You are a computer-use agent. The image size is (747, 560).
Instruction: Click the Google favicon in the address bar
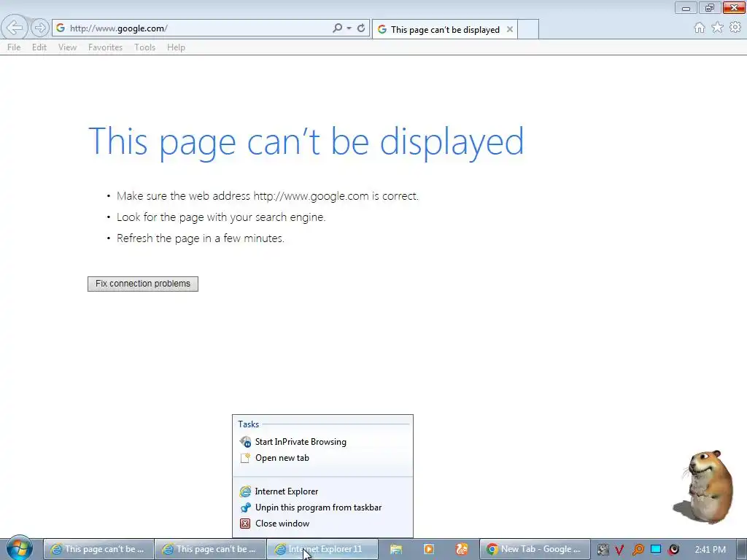[x=61, y=28]
